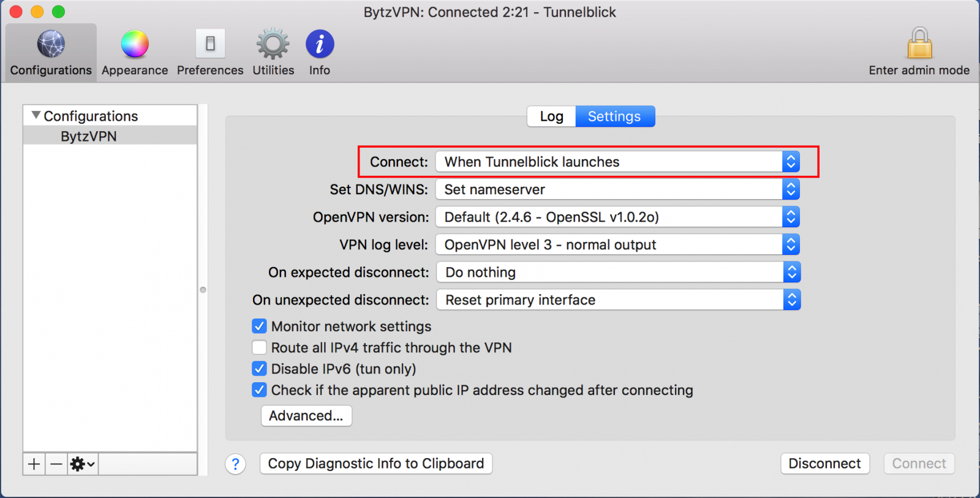Open the Preferences switch icon
The width and height of the screenshot is (980, 498).
210,44
